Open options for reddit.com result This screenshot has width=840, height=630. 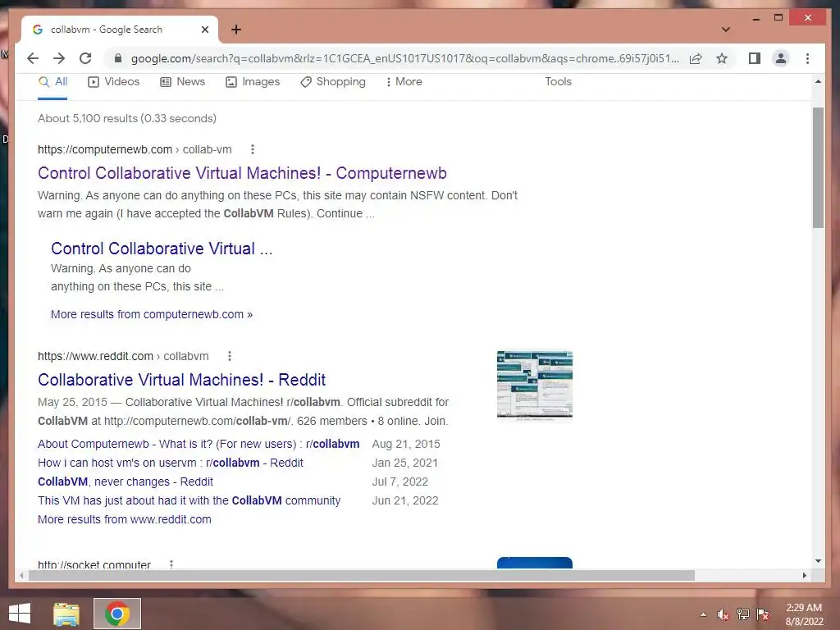[x=230, y=356]
